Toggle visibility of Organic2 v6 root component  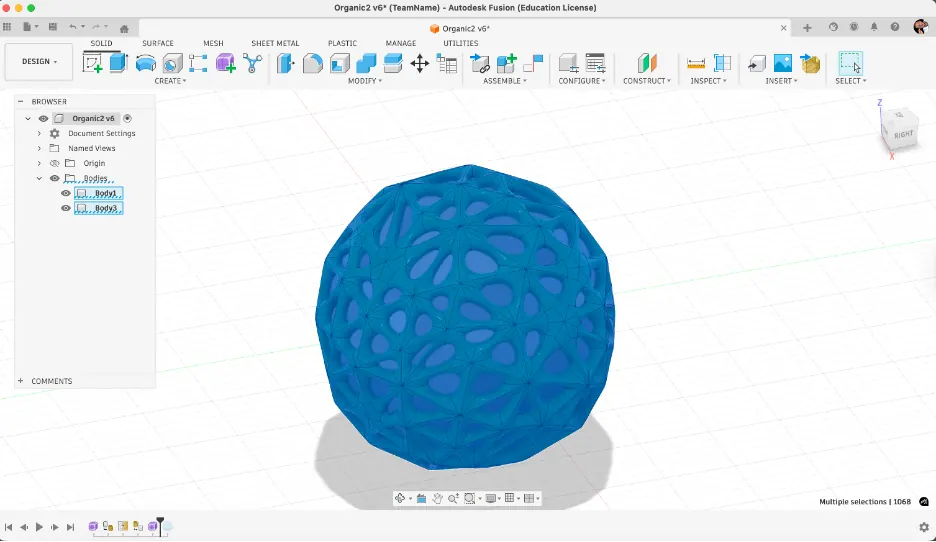click(43, 118)
